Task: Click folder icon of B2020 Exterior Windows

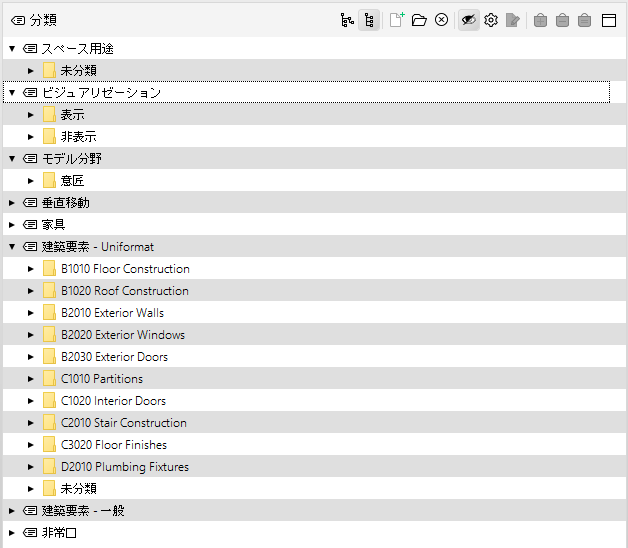Action: tap(49, 334)
